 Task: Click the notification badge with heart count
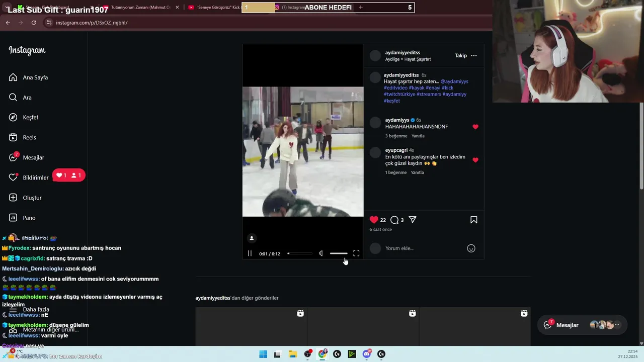tap(69, 175)
